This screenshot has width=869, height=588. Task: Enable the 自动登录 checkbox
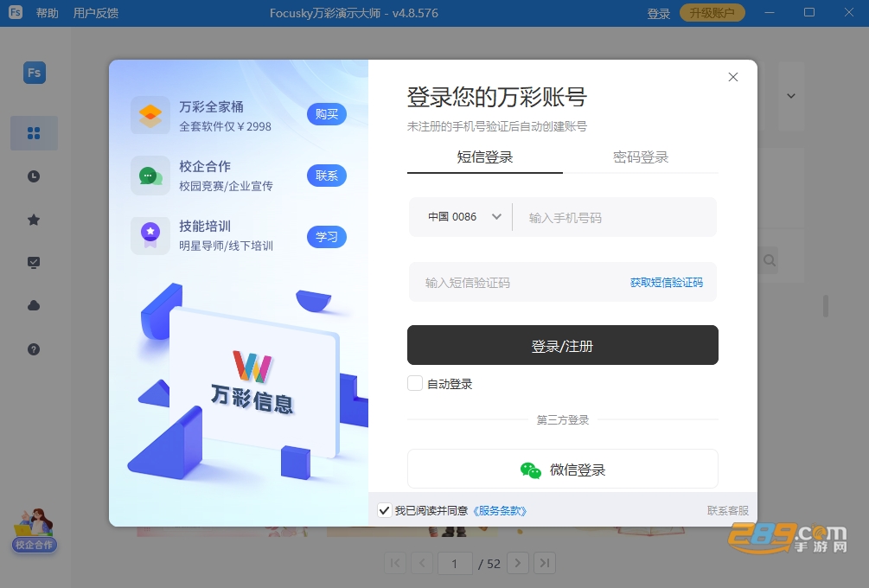pyautogui.click(x=414, y=383)
